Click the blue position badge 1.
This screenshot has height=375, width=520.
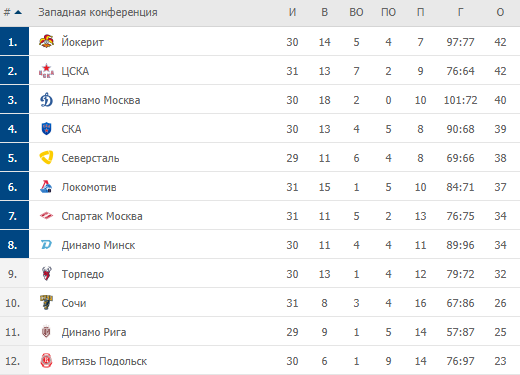tap(14, 42)
